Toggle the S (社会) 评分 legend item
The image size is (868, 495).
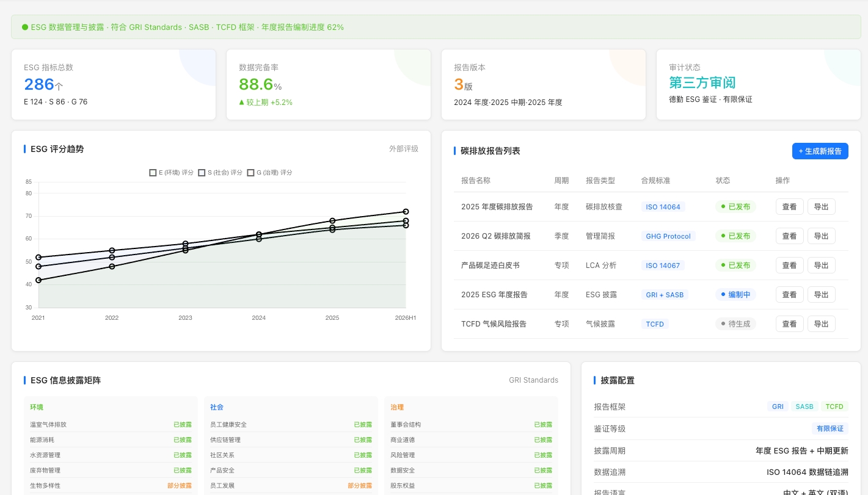[x=220, y=173]
